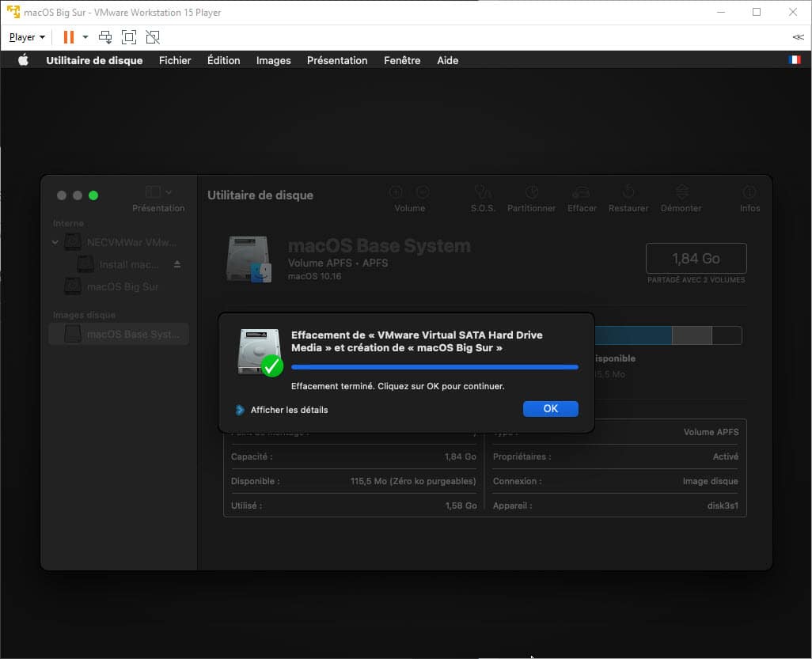812x659 pixels.
Task: Click the disk usage bar's blue segment
Action: (633, 335)
